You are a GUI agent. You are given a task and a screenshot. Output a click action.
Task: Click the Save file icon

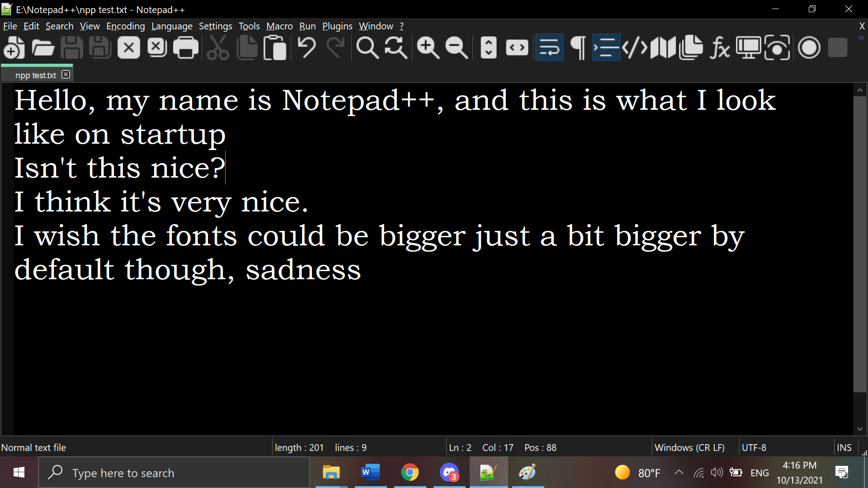click(71, 47)
